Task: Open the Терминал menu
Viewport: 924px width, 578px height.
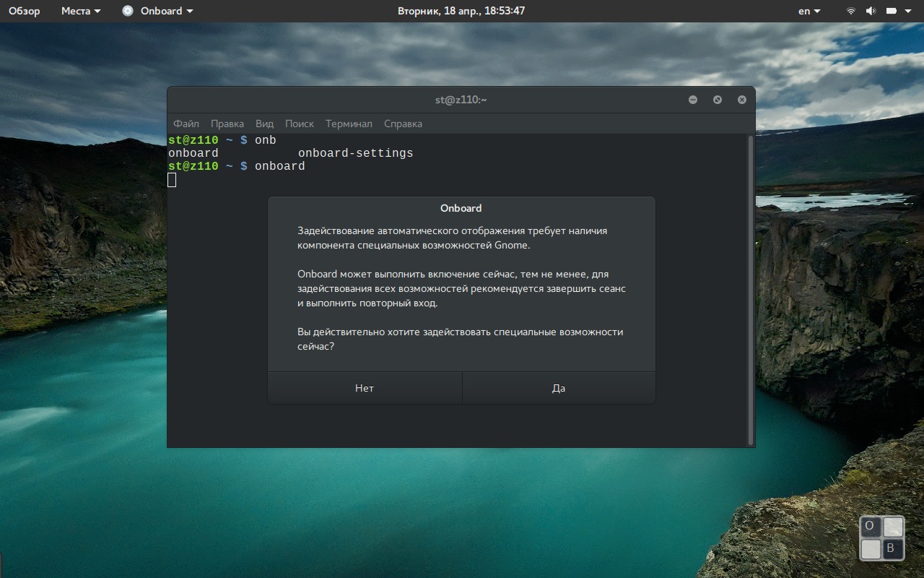Action: (x=349, y=124)
